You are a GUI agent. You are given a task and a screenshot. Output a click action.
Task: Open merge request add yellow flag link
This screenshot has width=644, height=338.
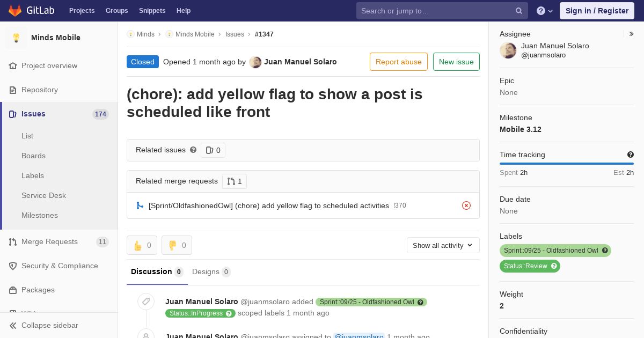click(x=269, y=205)
